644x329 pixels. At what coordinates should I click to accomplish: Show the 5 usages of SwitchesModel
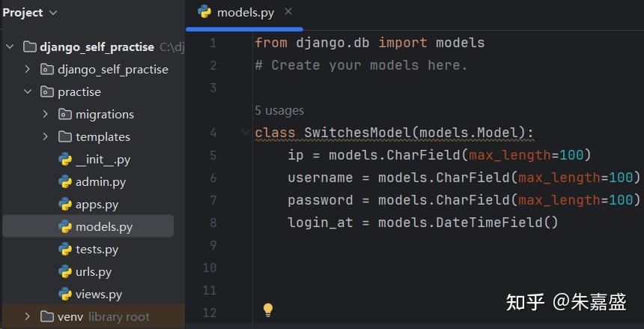tap(279, 110)
